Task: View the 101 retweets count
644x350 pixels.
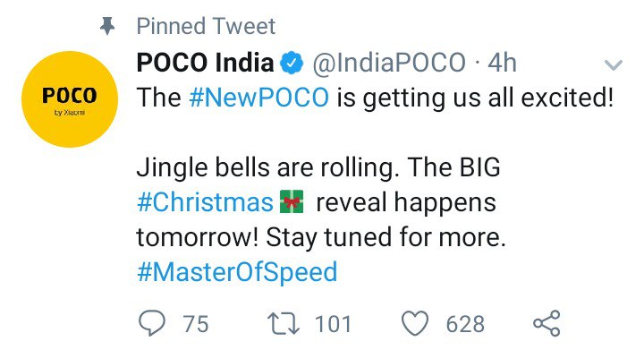Action: click(x=333, y=324)
